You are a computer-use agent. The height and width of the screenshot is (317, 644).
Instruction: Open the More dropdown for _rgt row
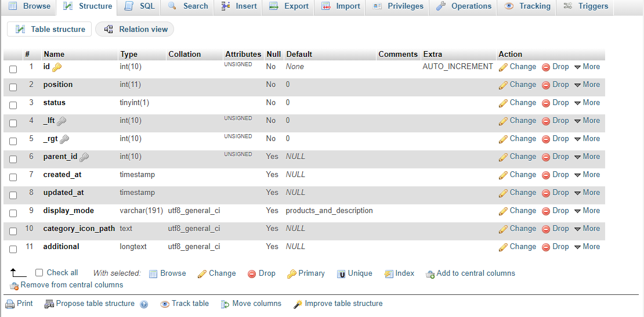(x=587, y=139)
